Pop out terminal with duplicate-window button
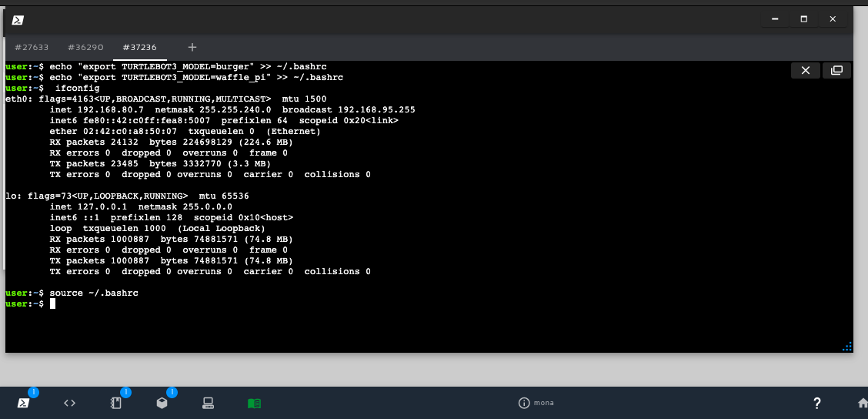Screen dimensions: 868x419 coord(836,70)
